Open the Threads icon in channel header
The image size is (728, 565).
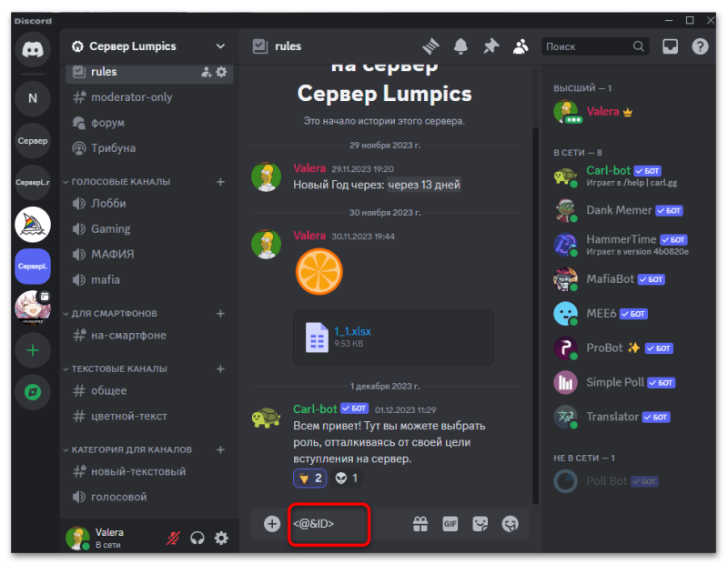(430, 46)
